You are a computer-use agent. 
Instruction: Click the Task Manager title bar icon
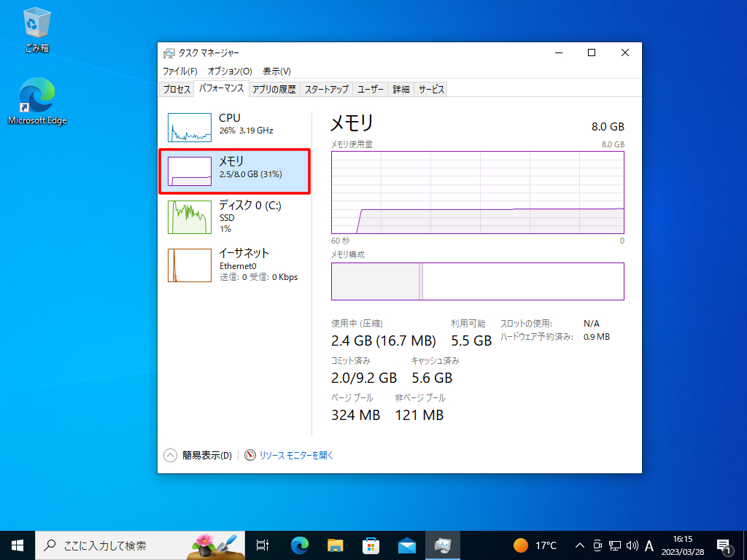(169, 52)
